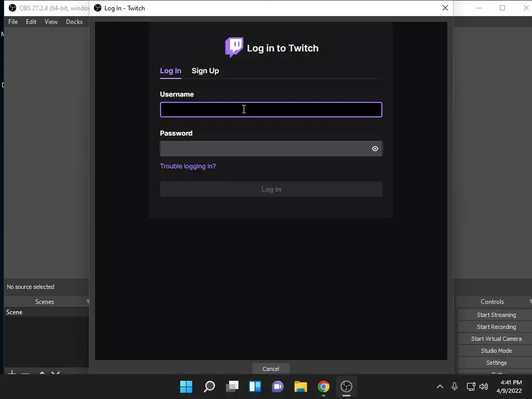Image resolution: width=532 pixels, height=399 pixels.
Task: Switch to Google Chrome on taskbar
Action: [323, 387]
